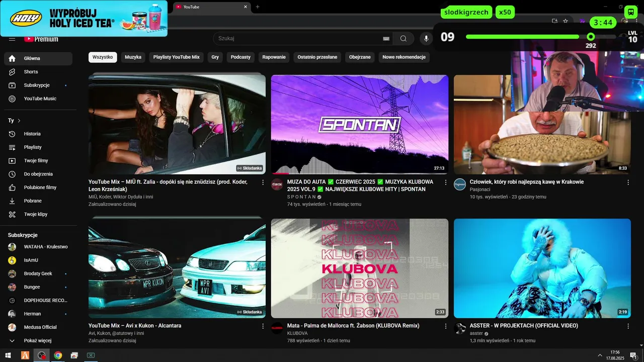644x362 pixels.
Task: Open DOPEHOUSE RECO... subscription channel
Action: (38, 301)
